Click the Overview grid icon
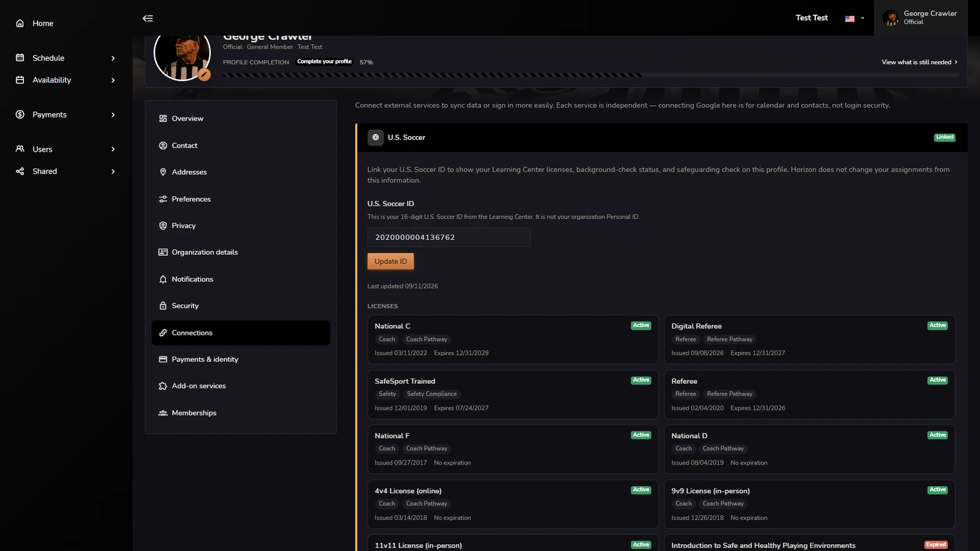The image size is (980, 551). coord(163,118)
